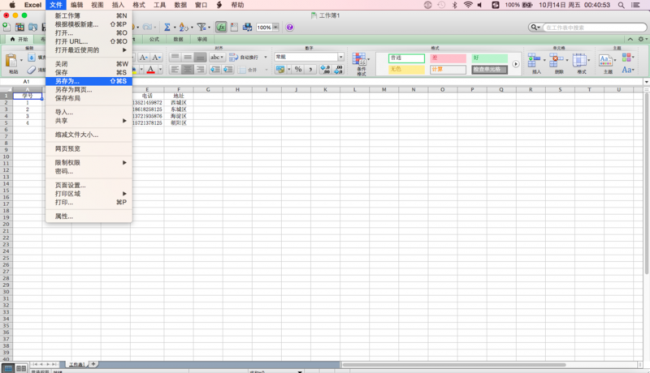
Task: Open 网页预览 from File menu
Action: (x=89, y=148)
